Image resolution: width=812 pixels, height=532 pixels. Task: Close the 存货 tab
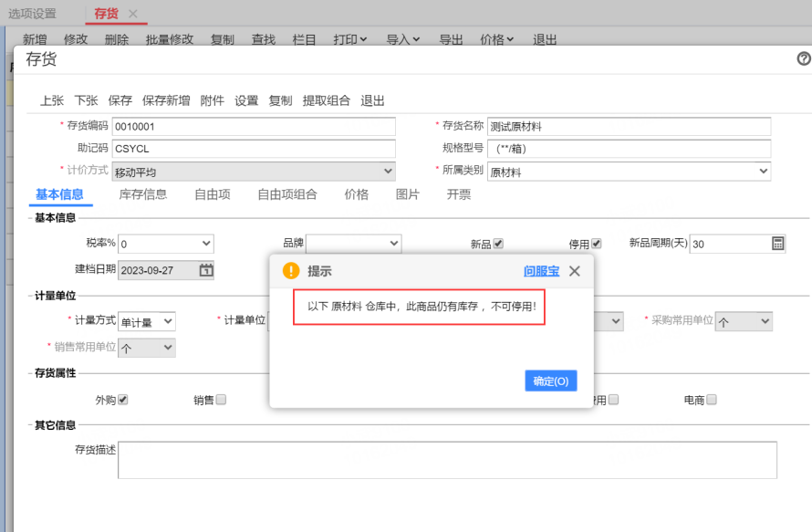[133, 14]
